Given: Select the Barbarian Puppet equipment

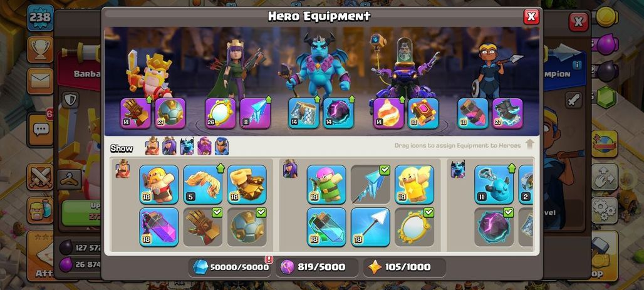Looking at the screenshot, I should [x=158, y=184].
